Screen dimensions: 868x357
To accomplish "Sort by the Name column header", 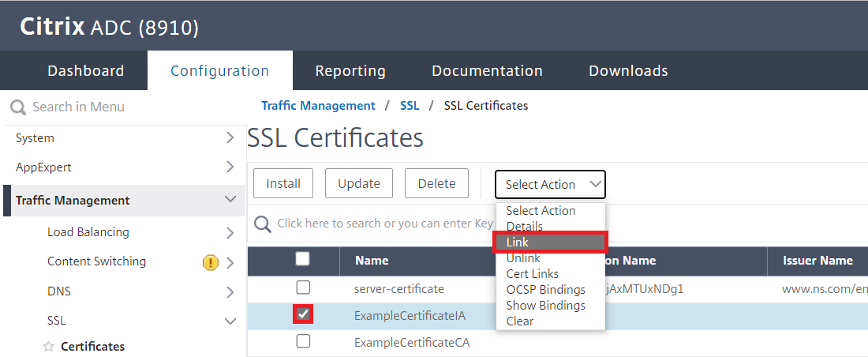I will 372,261.
